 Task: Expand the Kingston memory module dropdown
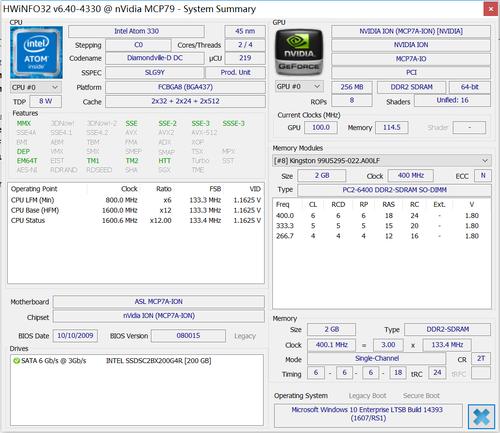(x=382, y=161)
